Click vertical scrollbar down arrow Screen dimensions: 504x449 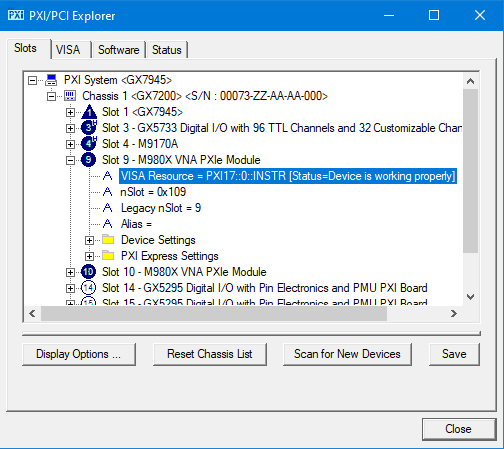[470, 297]
